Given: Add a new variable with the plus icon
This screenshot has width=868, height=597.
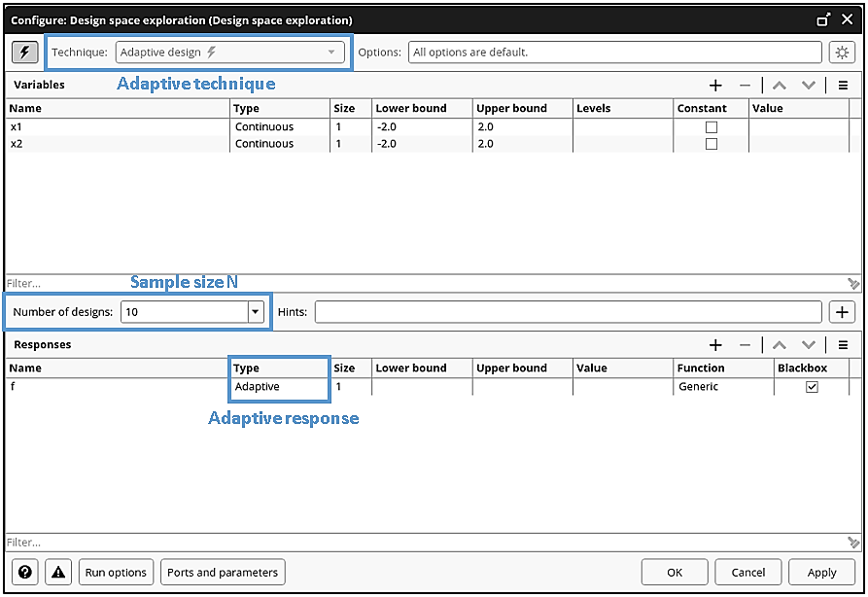Looking at the screenshot, I should (x=715, y=86).
